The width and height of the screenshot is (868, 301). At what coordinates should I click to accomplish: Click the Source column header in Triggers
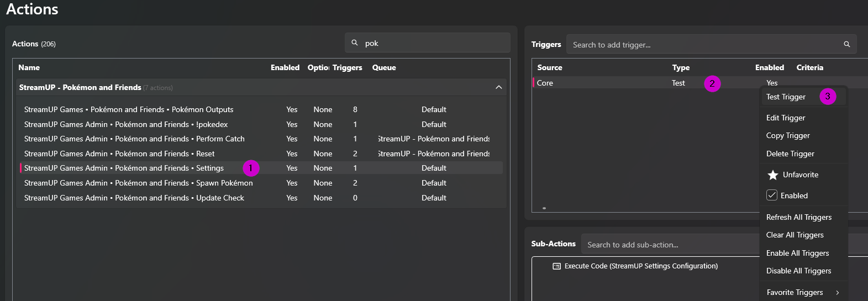550,67
